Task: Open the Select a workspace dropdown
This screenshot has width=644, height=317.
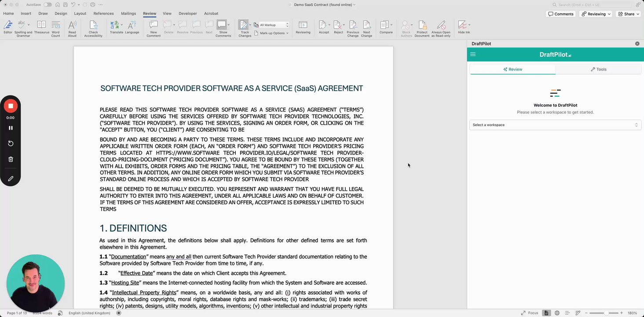Action: [555, 125]
